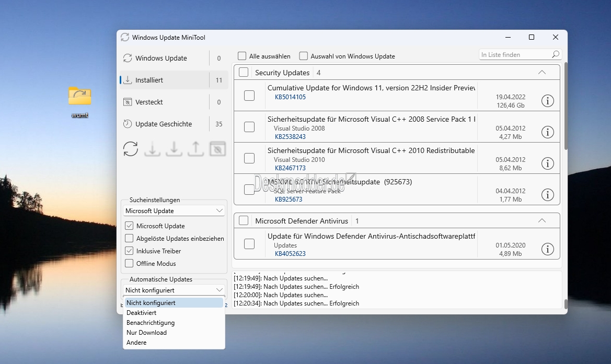Click the log line stamped 12:20:00
The image size is (611, 364).
coord(281,295)
